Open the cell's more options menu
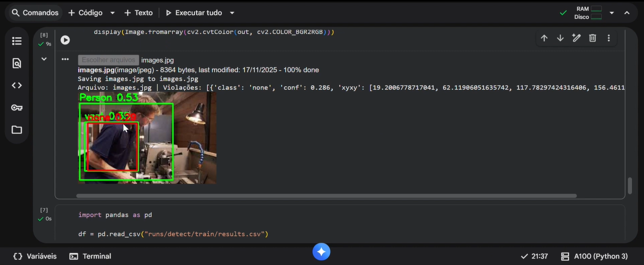This screenshot has width=644, height=265. [609, 38]
